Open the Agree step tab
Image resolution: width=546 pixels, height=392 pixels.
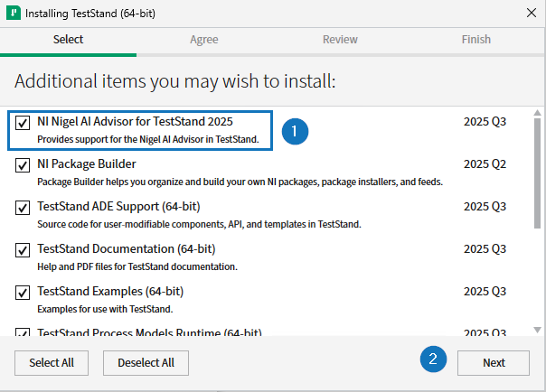204,40
